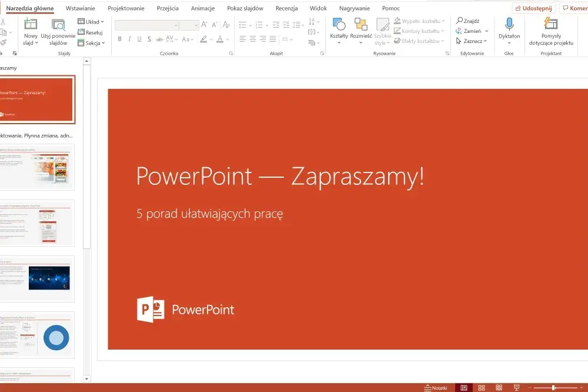Switch to the Projektowanie tab
Viewport: 588px width, 392px height.
tap(126, 8)
